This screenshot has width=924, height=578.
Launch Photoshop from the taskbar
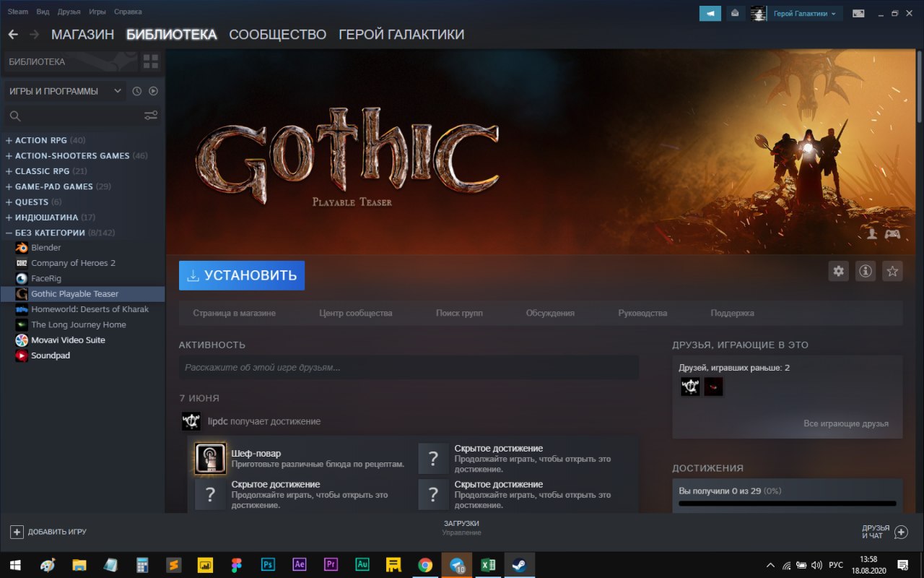click(268, 565)
